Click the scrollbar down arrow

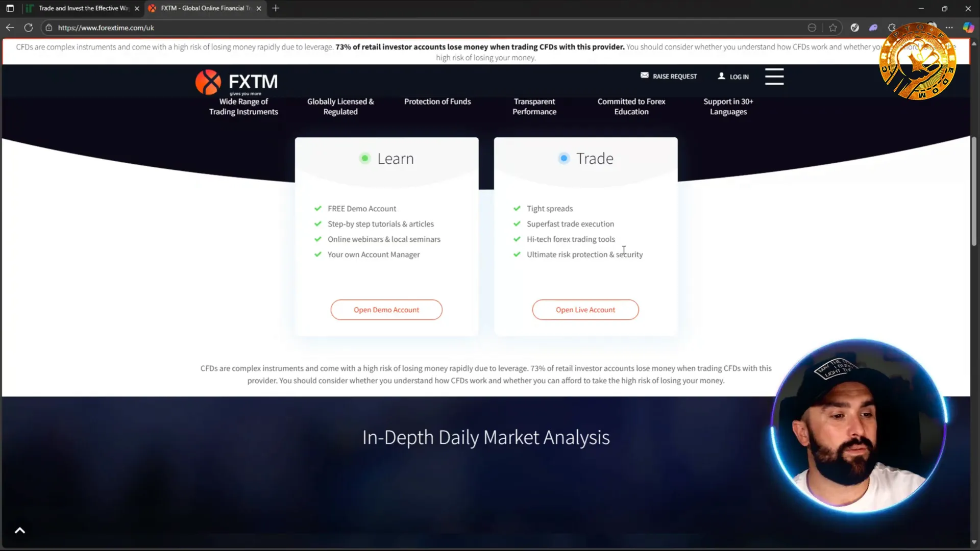pyautogui.click(x=974, y=542)
